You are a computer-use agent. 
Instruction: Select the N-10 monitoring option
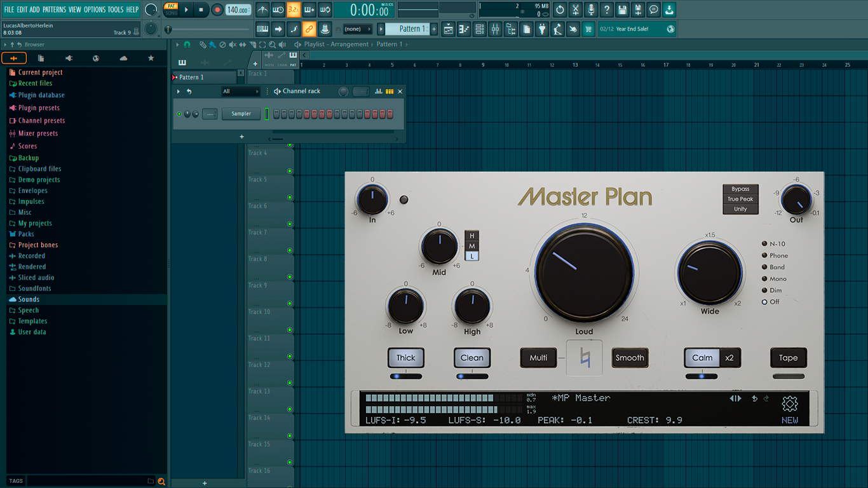[773, 244]
